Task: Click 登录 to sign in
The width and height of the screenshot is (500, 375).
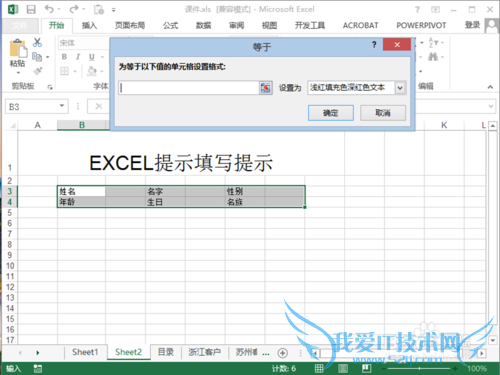Action: pos(472,25)
